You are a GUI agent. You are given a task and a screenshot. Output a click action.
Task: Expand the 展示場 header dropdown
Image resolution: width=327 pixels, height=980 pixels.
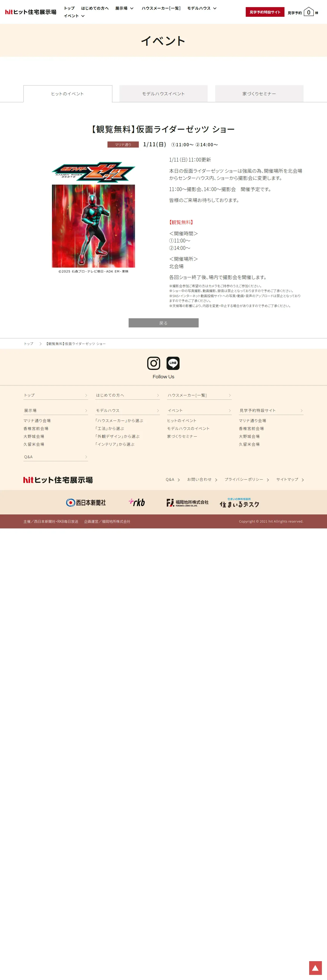point(125,8)
